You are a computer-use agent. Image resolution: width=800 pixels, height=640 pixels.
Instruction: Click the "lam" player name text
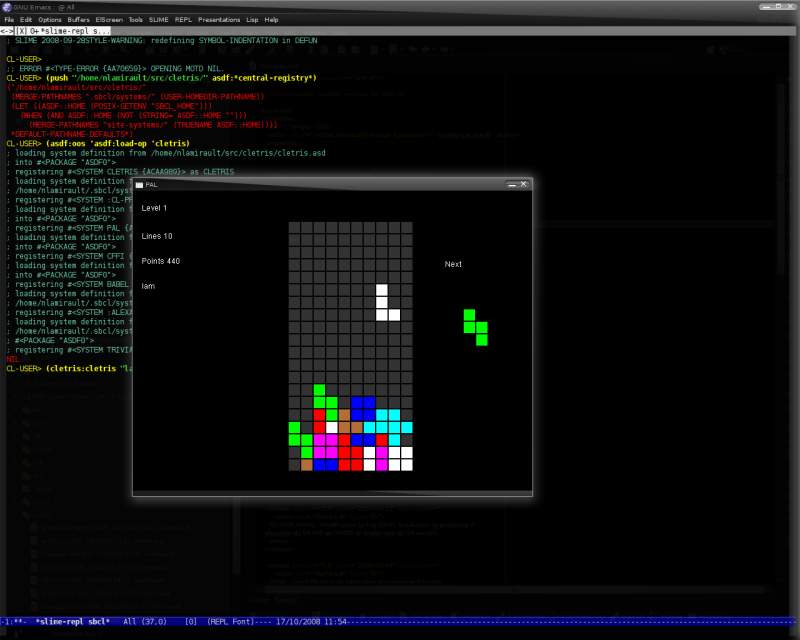148,286
